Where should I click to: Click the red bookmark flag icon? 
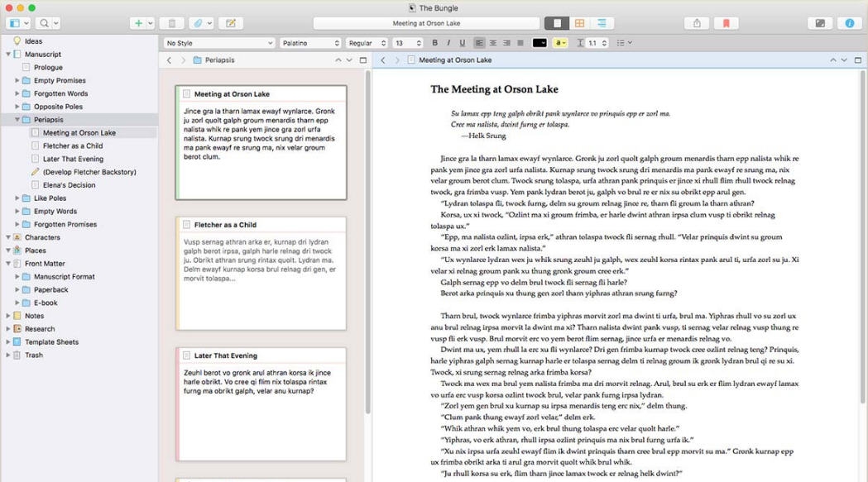pyautogui.click(x=726, y=23)
